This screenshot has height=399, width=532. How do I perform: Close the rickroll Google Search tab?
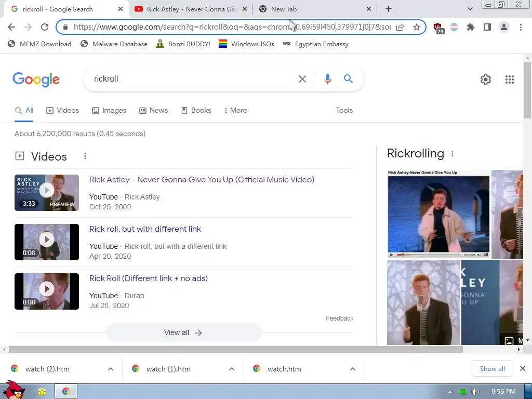coord(121,9)
